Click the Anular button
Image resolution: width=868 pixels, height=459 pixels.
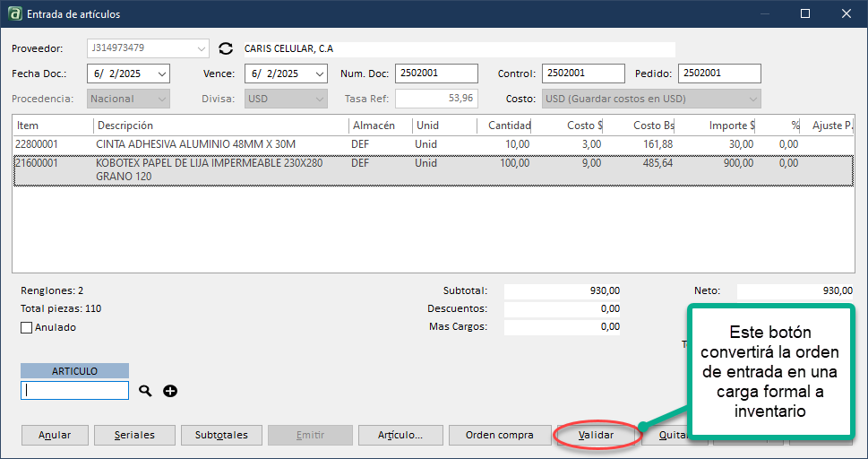click(55, 435)
